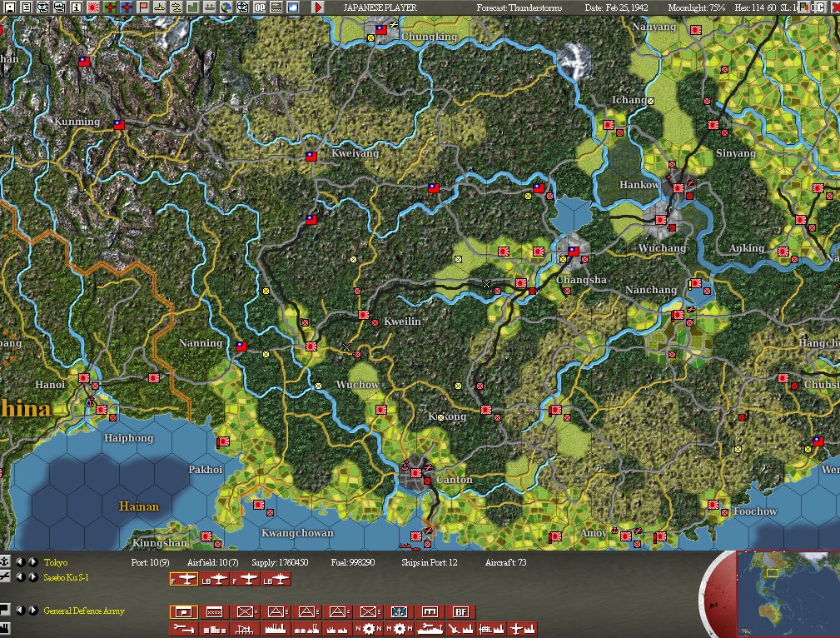The width and height of the screenshot is (840, 638).
Task: Open the green terrain toolbar icon
Action: (192, 7)
